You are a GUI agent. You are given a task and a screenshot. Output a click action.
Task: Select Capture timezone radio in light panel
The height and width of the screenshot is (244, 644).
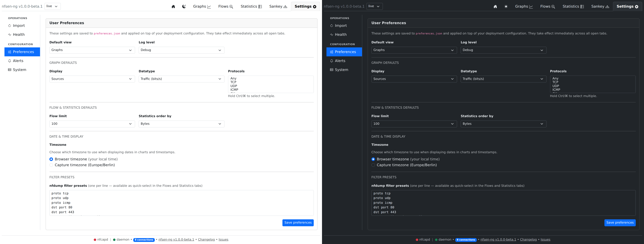point(51,165)
